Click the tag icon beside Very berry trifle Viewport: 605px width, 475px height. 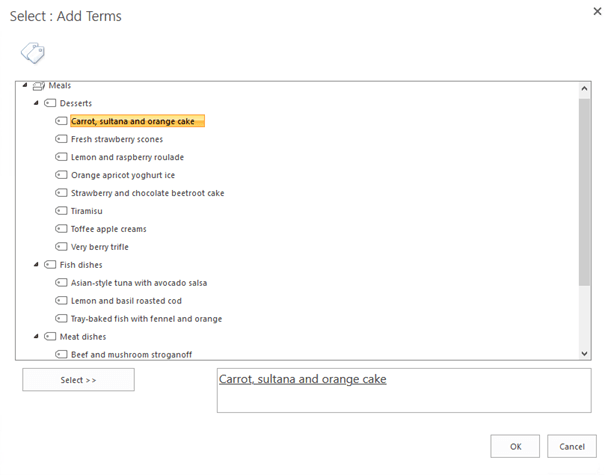(x=61, y=247)
